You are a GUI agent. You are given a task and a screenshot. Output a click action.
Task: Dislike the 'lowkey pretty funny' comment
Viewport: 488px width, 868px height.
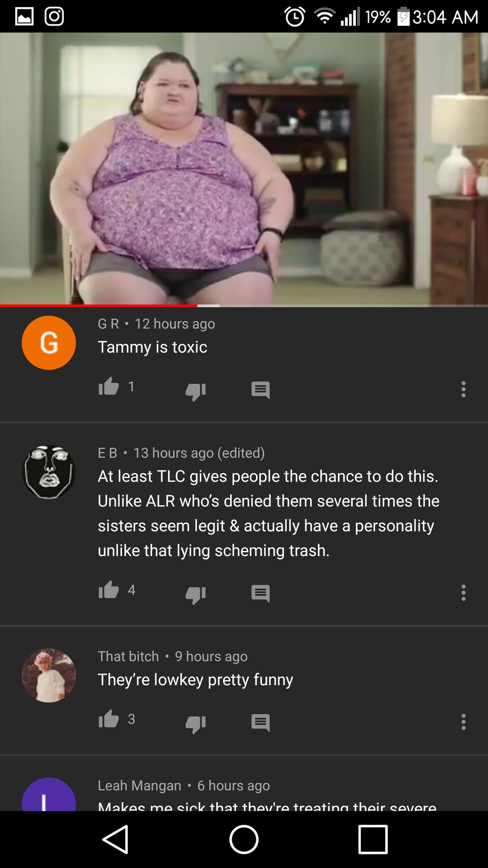196,724
